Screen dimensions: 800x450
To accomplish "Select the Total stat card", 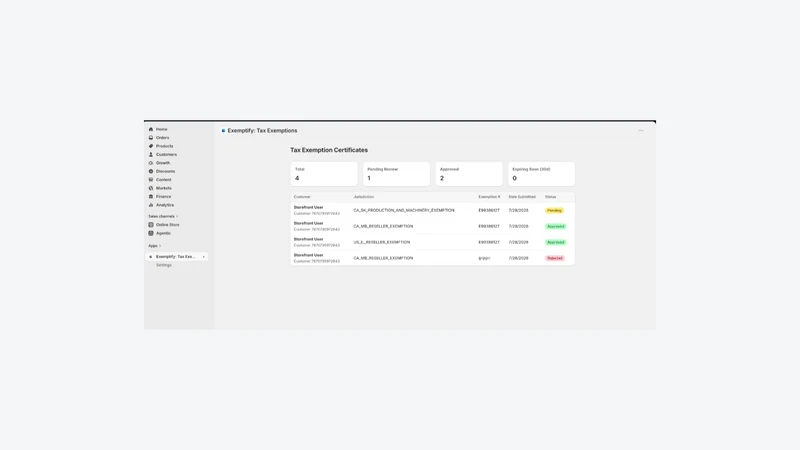I will point(324,174).
